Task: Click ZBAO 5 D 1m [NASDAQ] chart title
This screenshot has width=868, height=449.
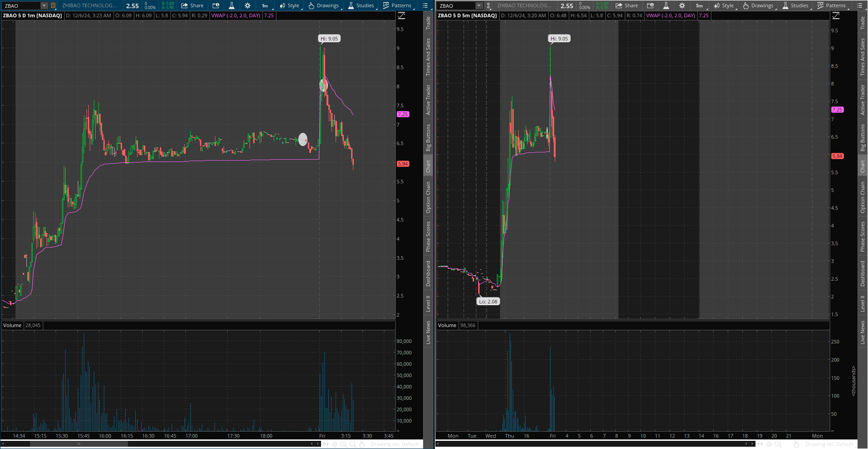Action: point(32,15)
